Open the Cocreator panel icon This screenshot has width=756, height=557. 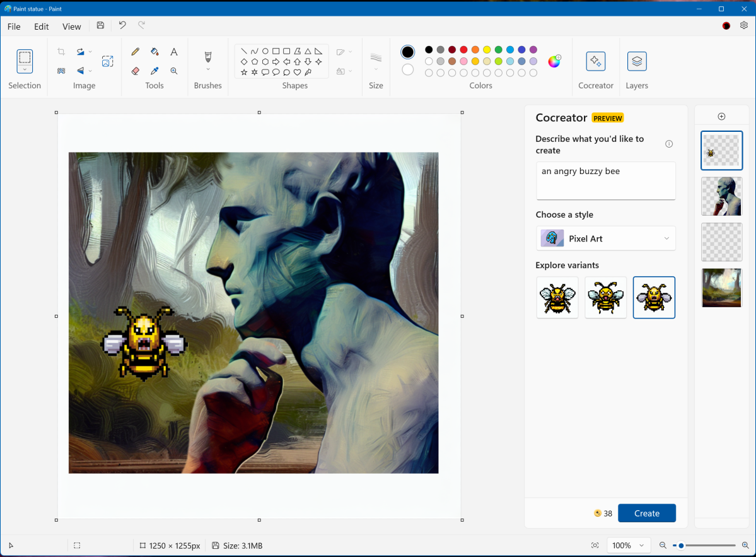point(595,61)
